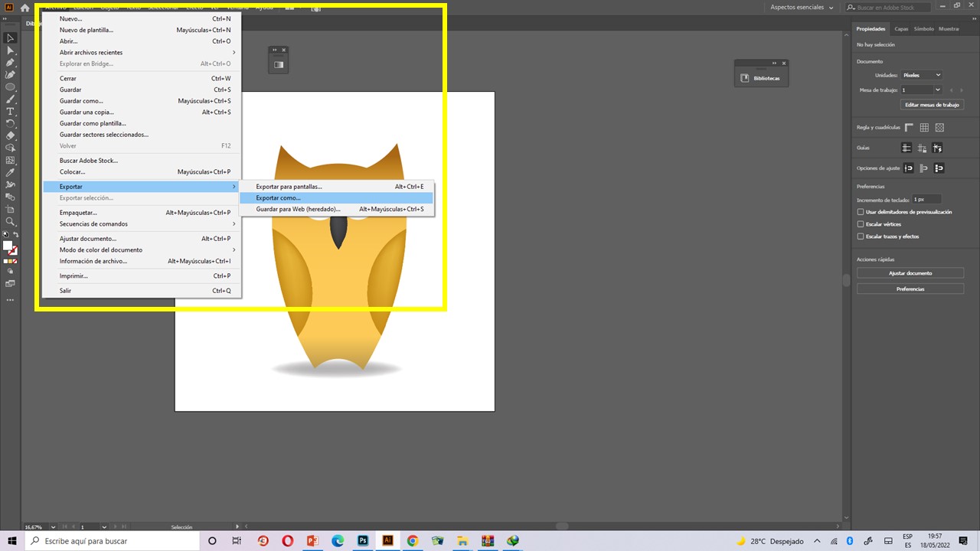Click Ajustar documento quick action button
This screenshot has width=980, height=551.
[910, 273]
